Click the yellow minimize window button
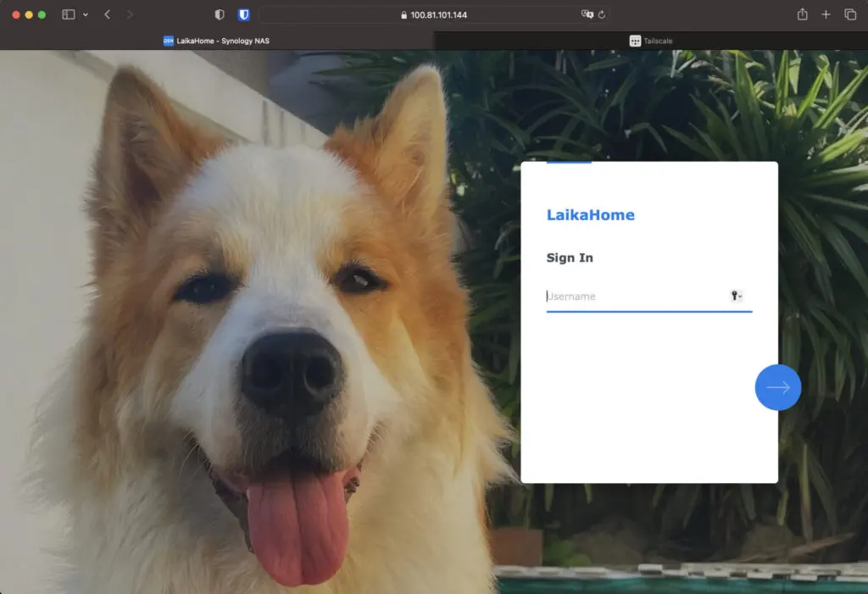The image size is (868, 594). 29,15
